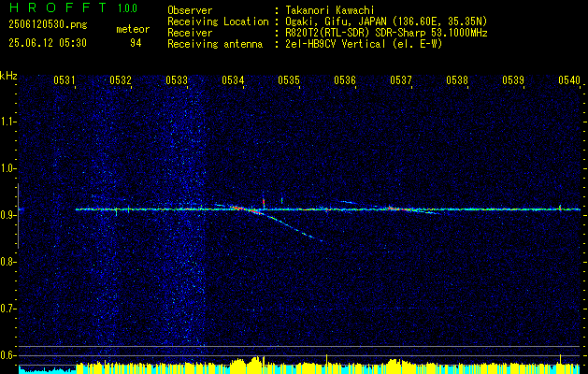Click the 1.0 frequency axis label
The image size is (588, 374).
pos(7,168)
